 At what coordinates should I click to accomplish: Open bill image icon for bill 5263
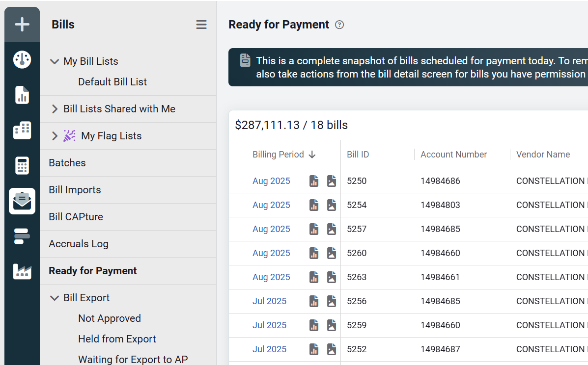click(x=332, y=277)
